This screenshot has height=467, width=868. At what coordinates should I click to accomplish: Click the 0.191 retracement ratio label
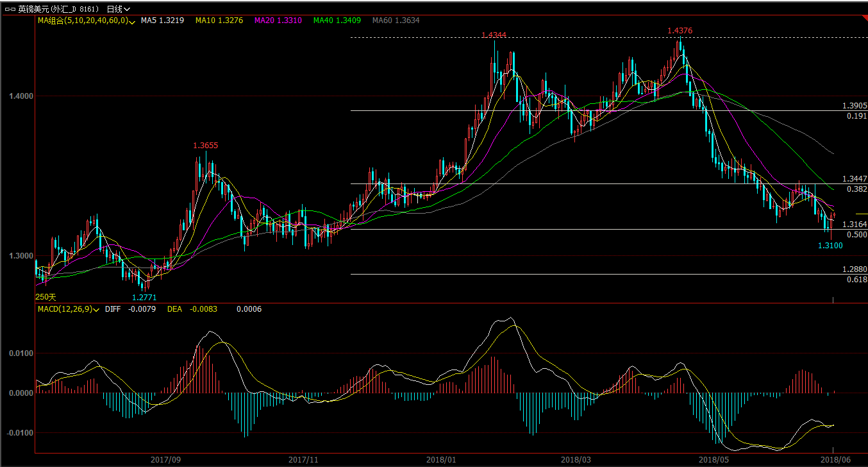857,116
